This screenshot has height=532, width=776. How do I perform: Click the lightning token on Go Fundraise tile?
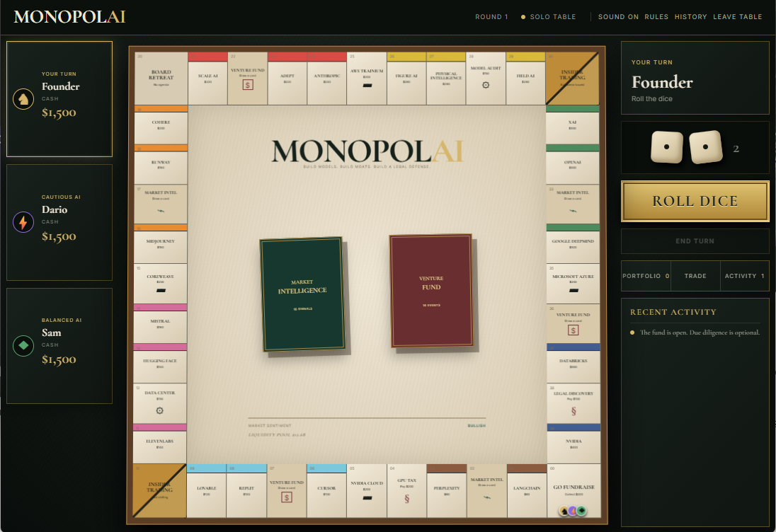point(573,511)
